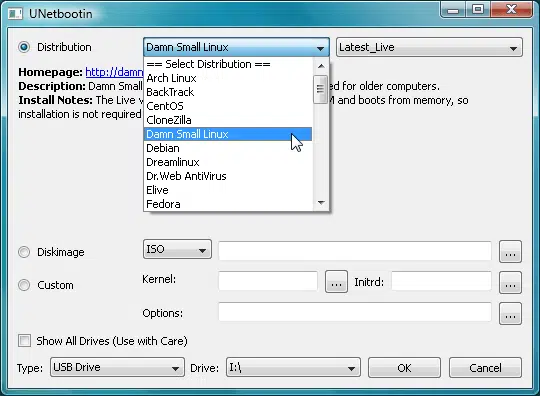The height and width of the screenshot is (396, 540).
Task: Browse for Initrd file button
Action: click(510, 282)
